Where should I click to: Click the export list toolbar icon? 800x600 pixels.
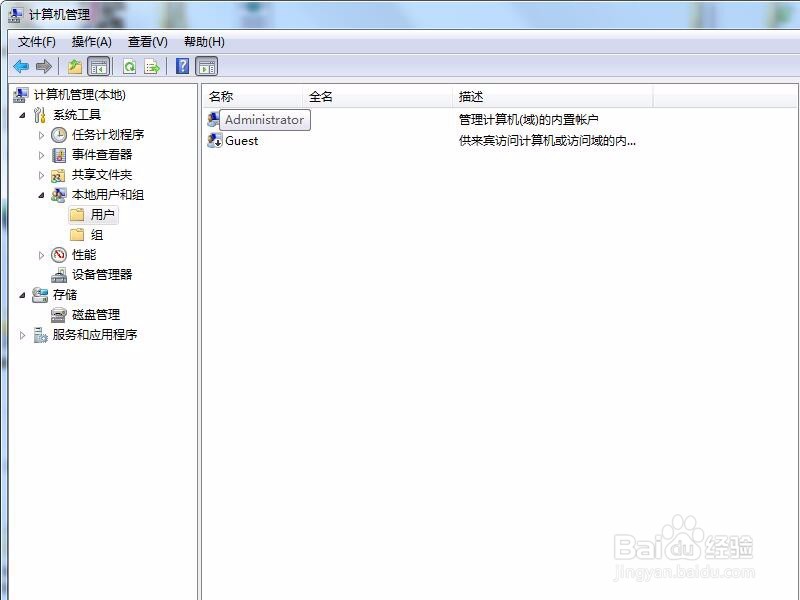(150, 66)
